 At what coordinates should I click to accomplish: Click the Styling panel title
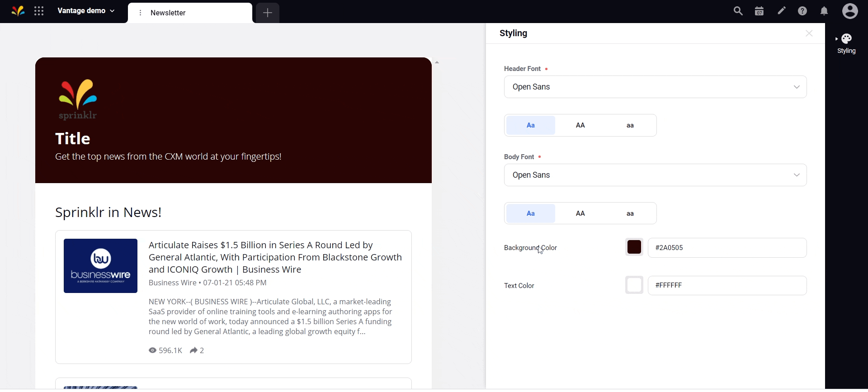coord(514,33)
